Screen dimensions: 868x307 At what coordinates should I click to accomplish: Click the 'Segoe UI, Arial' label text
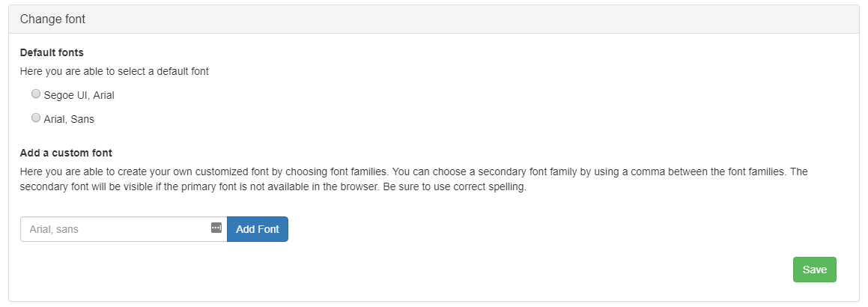(79, 95)
